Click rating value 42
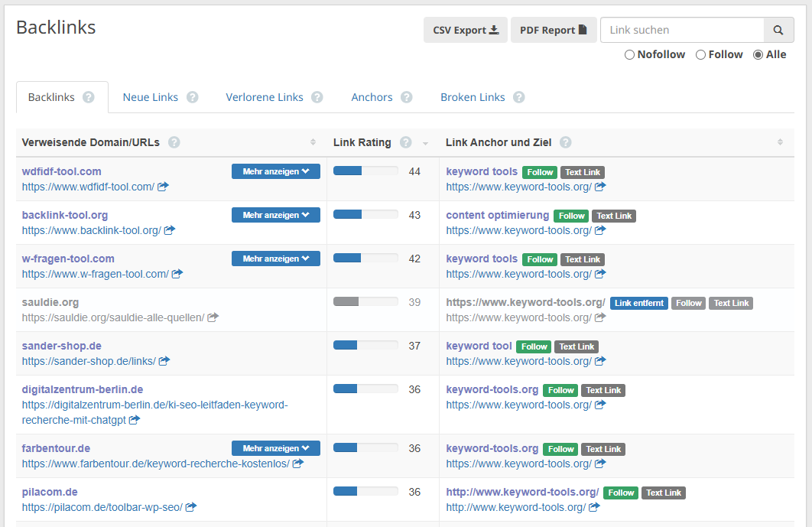Screen dimensions: 812x527 click(x=414, y=259)
